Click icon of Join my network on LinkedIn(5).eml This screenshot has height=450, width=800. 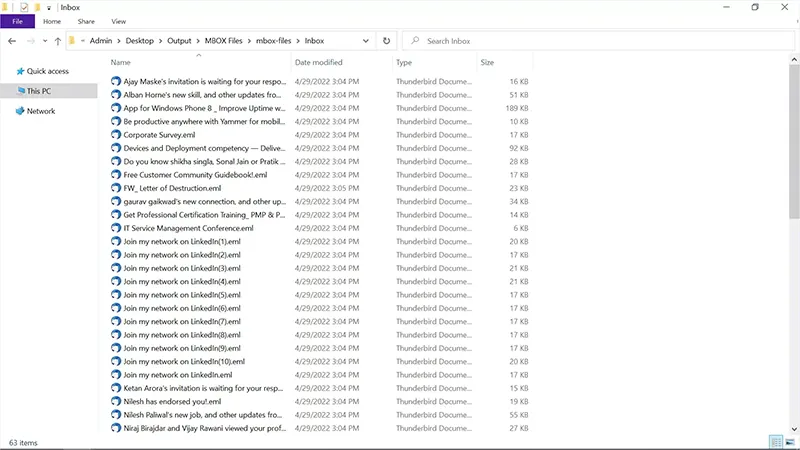(116, 294)
